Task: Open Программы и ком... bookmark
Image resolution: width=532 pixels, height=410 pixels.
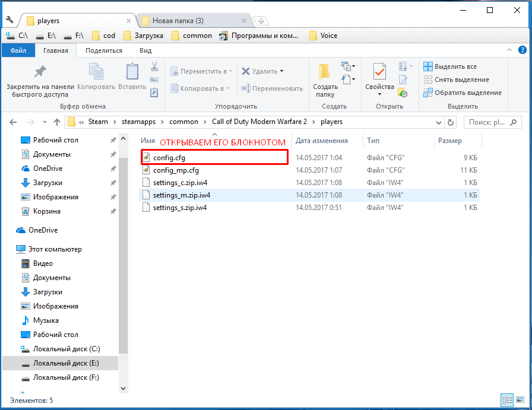Action: click(x=259, y=36)
